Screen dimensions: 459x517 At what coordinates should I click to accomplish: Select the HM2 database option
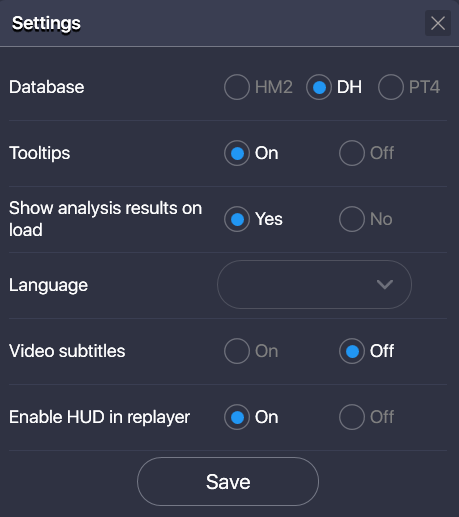(237, 87)
